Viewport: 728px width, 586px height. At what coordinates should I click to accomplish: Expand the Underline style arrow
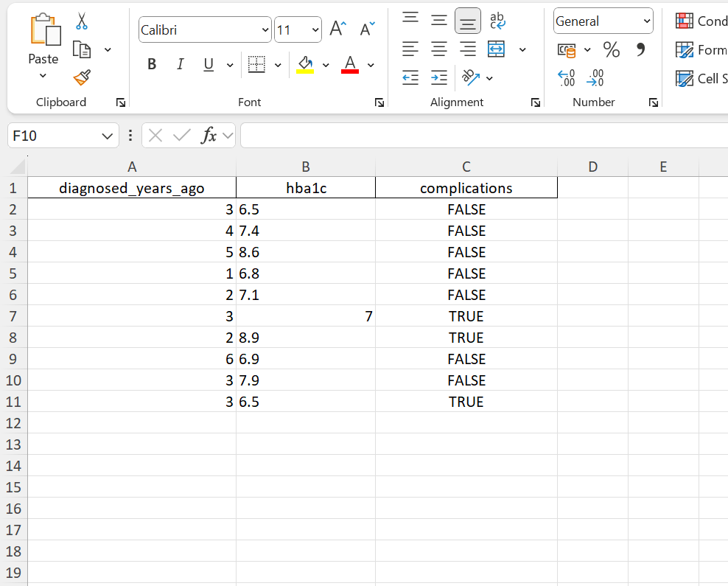[230, 65]
